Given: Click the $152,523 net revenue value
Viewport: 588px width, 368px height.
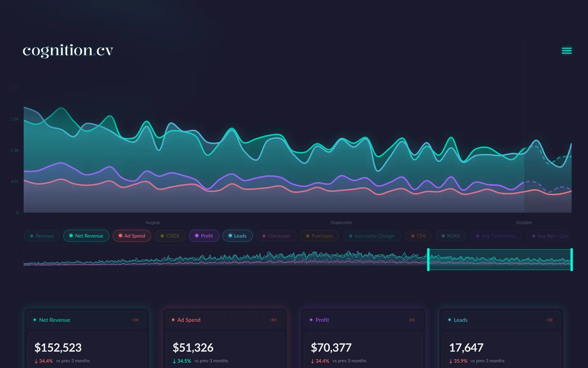Looking at the screenshot, I should tap(58, 348).
